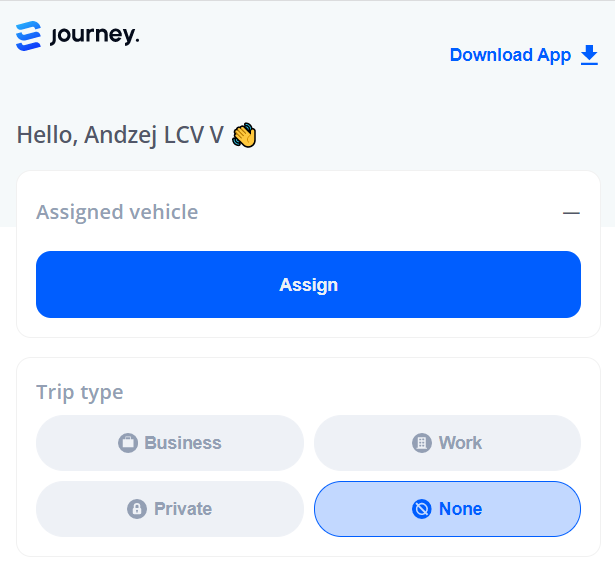Select the Business trip type

170,443
